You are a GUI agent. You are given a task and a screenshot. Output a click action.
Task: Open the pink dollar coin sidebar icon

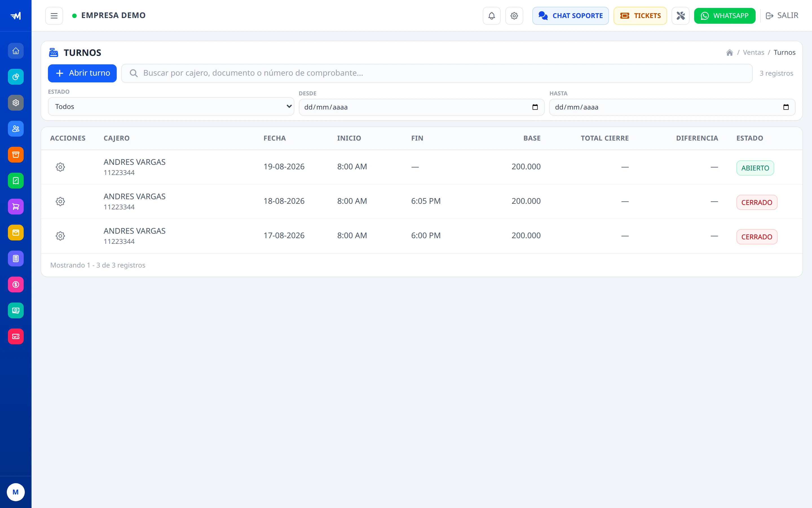tap(16, 284)
